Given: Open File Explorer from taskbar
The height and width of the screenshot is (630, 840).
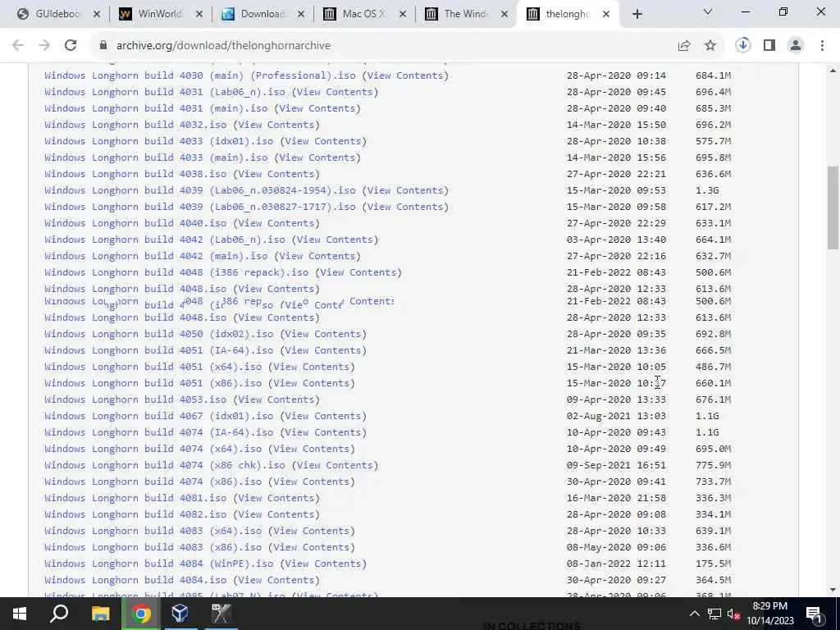Looking at the screenshot, I should [x=100, y=614].
